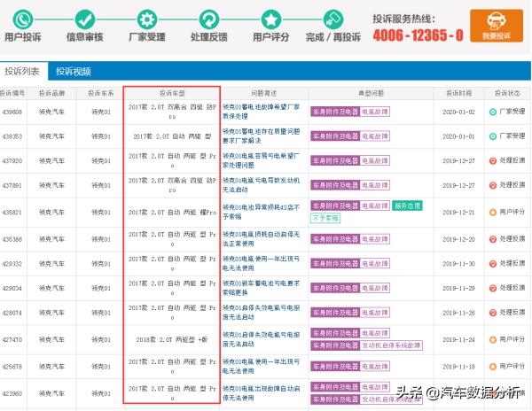
Task: Click the green 服务态度 tag
Action: (x=407, y=205)
